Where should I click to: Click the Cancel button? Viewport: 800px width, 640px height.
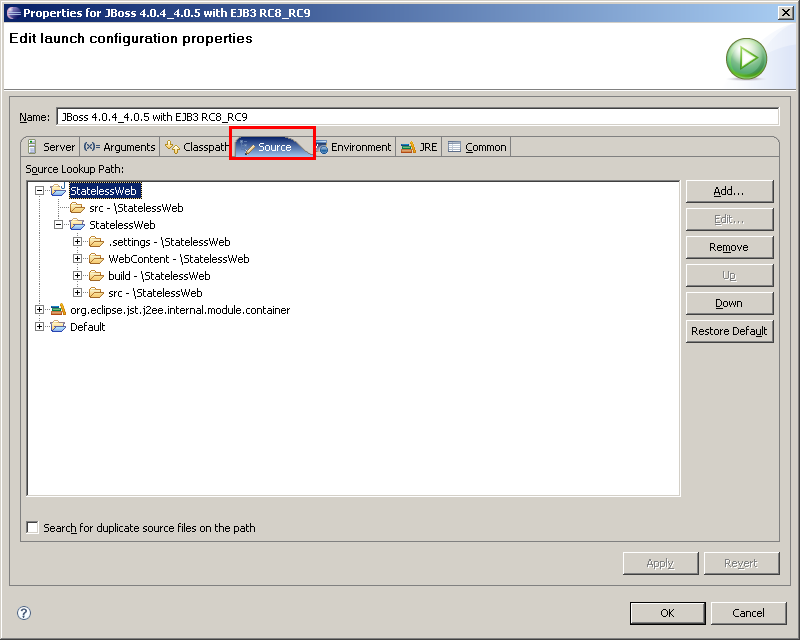pyautogui.click(x=748, y=613)
